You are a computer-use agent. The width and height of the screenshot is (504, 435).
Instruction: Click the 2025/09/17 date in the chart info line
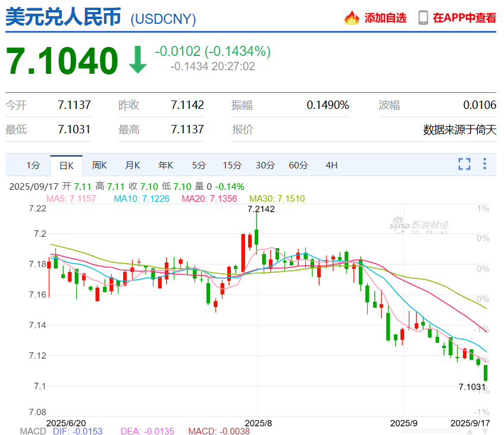click(34, 186)
